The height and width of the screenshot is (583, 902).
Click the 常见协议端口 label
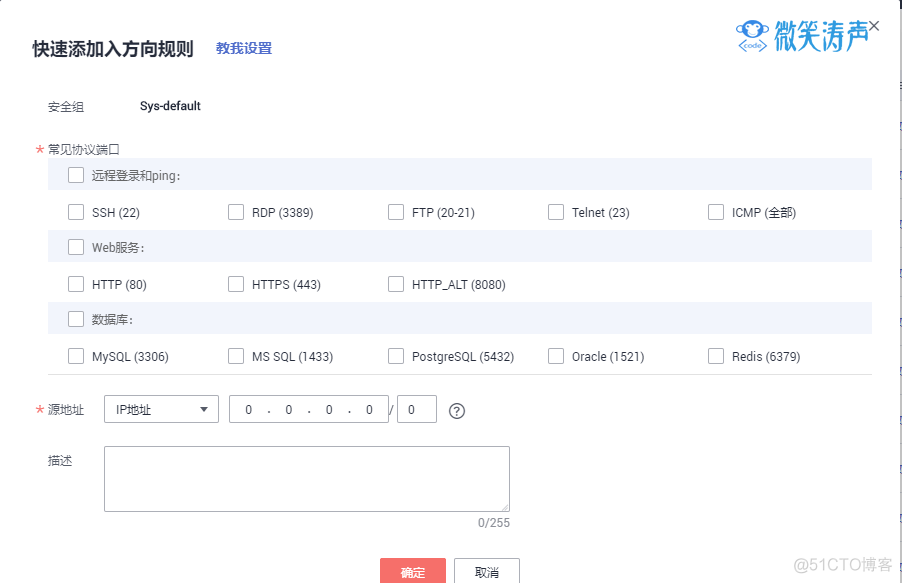[x=83, y=150]
